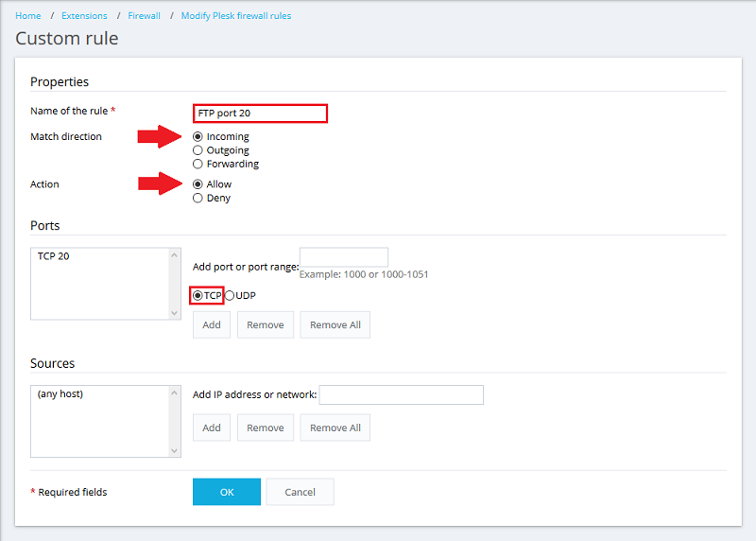Click Remove in the Ports section
Screen dimensions: 756x541
(x=265, y=324)
